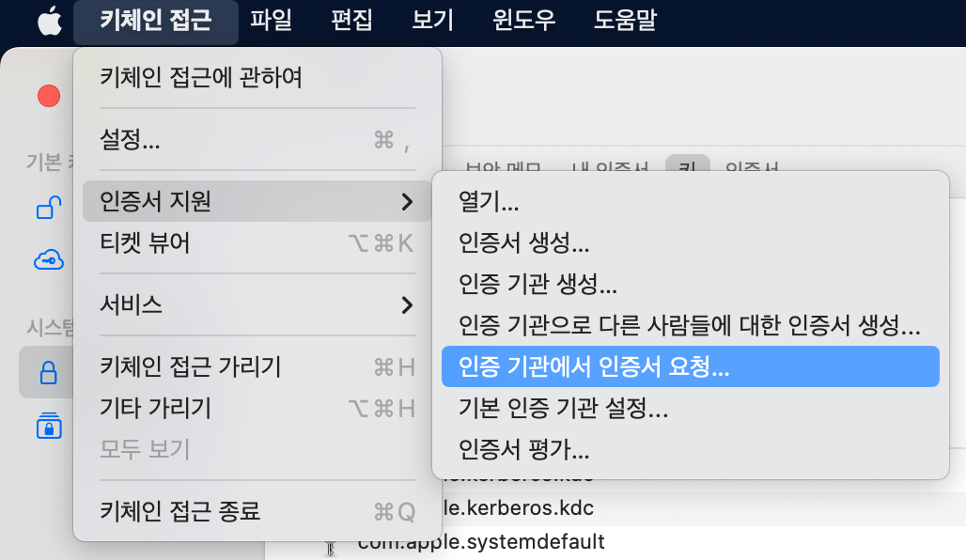Expand the 인증서 지원 submenu arrow

tap(406, 201)
